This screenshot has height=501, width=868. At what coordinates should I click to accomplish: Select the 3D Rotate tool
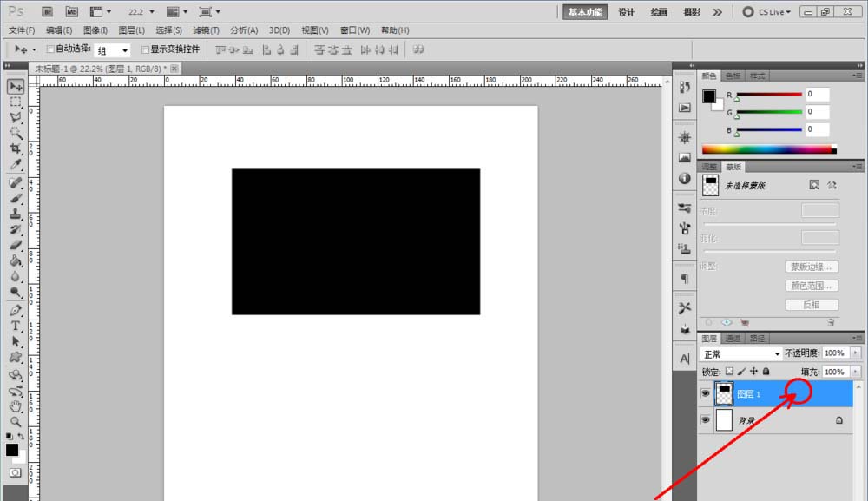16,375
